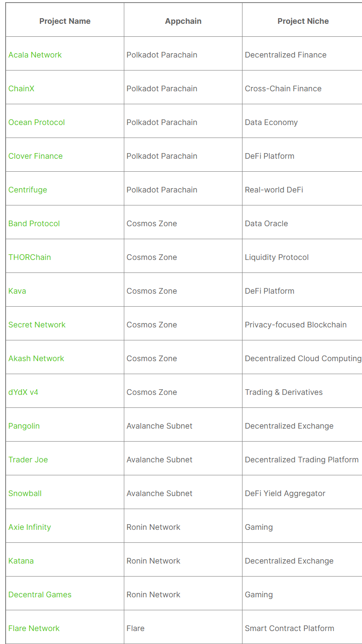The height and width of the screenshot is (644, 362).
Task: Click Band Protocol link
Action: click(x=34, y=224)
